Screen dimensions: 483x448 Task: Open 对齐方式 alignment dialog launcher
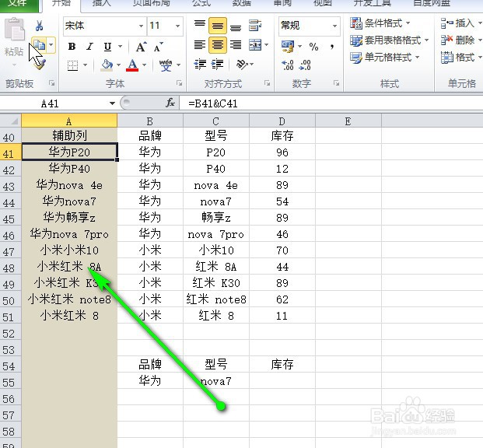click(x=267, y=83)
